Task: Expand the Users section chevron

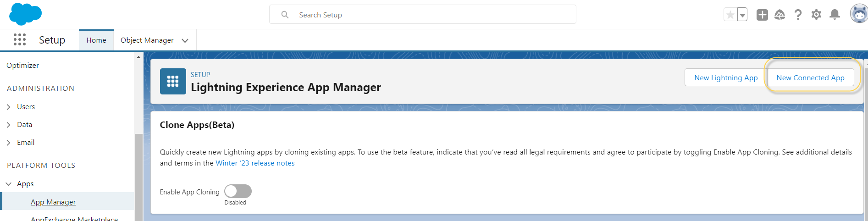Action: [x=8, y=107]
